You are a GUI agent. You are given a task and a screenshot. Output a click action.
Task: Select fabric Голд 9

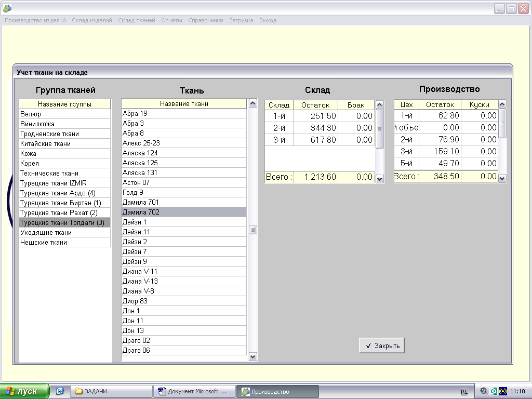pyautogui.click(x=184, y=192)
